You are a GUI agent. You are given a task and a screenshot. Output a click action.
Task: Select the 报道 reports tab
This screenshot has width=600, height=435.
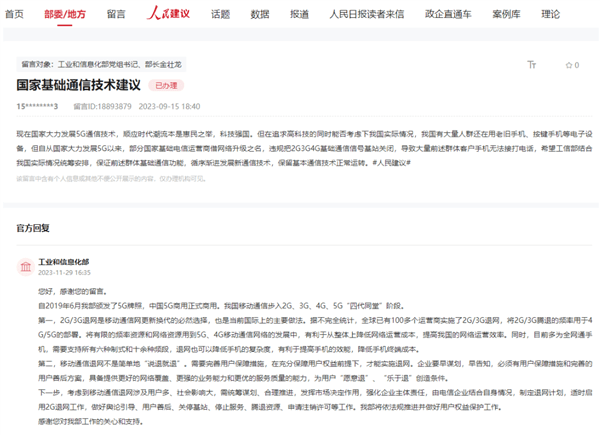click(x=299, y=15)
